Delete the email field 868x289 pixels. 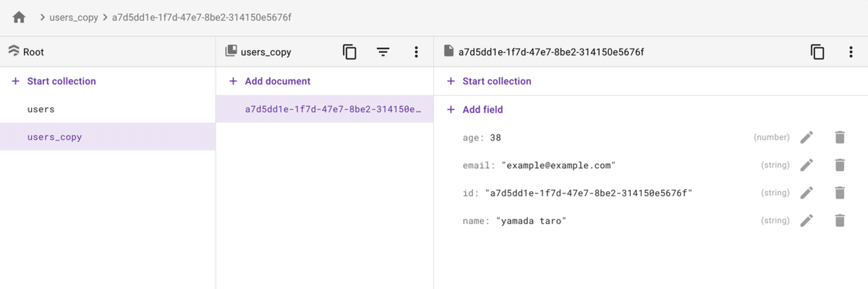[840, 165]
